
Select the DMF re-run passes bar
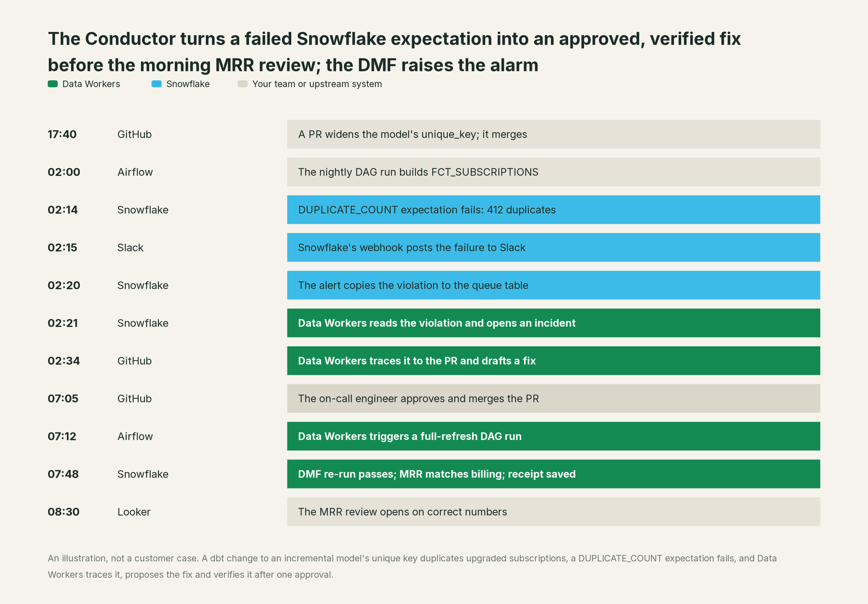pos(553,474)
